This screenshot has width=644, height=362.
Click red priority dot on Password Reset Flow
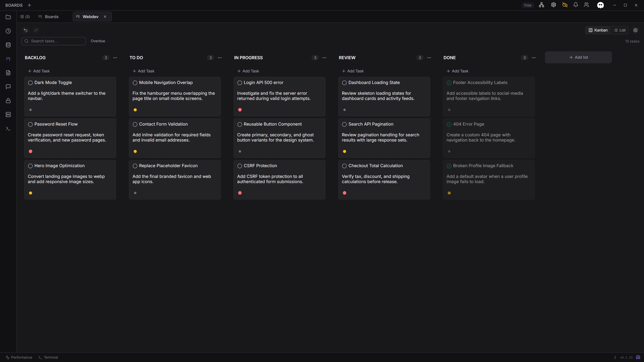31,151
